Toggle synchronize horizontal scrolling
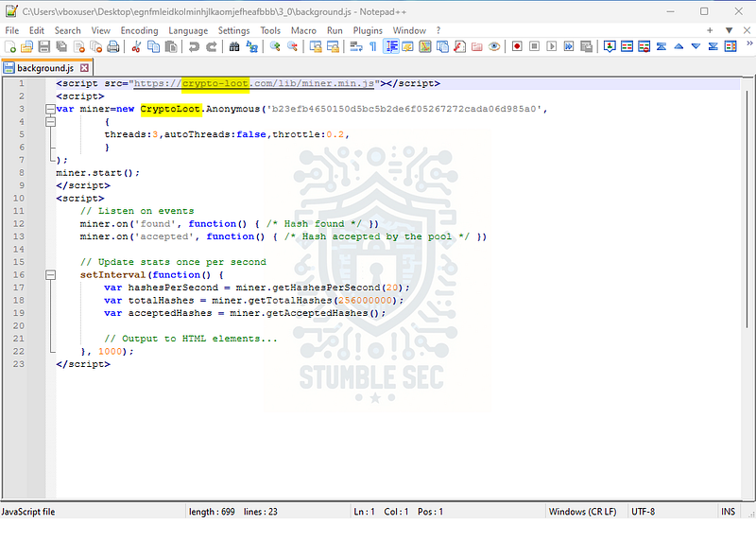This screenshot has height=541, width=756. tap(333, 46)
